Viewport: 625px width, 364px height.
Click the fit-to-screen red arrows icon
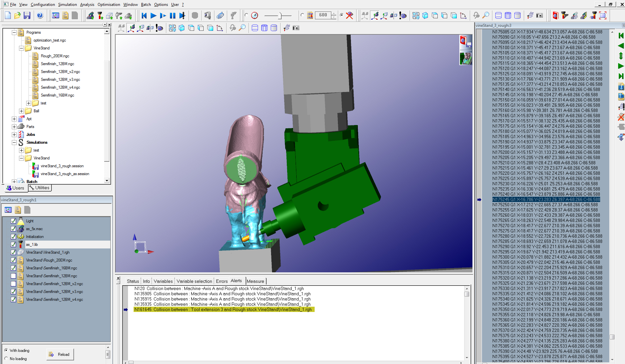pyautogui.click(x=603, y=15)
